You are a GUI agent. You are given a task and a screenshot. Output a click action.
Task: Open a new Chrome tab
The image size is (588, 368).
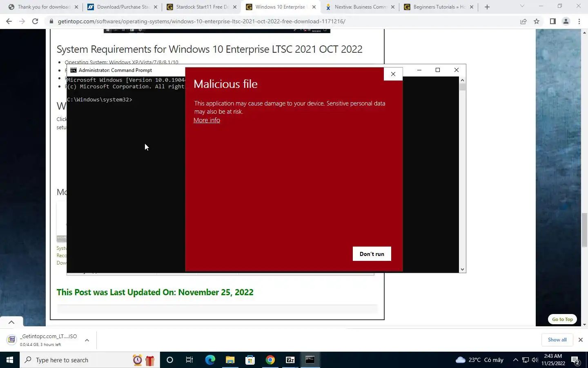[x=487, y=7]
